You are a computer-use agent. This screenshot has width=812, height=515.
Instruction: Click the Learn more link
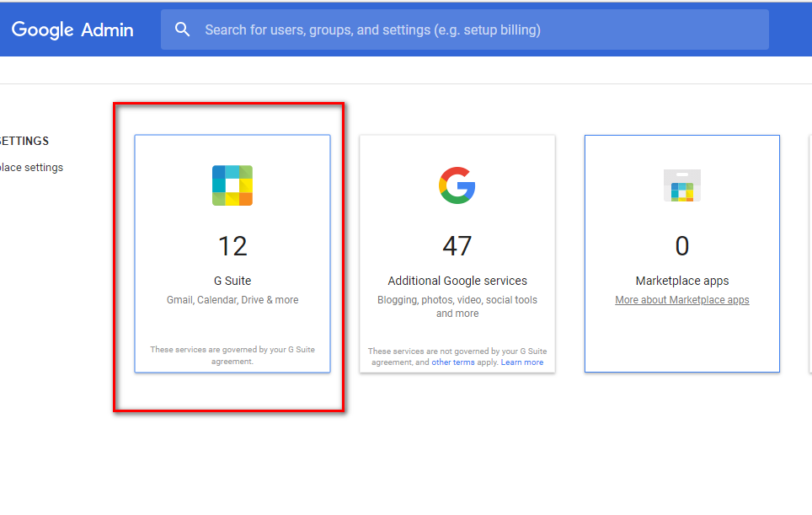tap(522, 362)
